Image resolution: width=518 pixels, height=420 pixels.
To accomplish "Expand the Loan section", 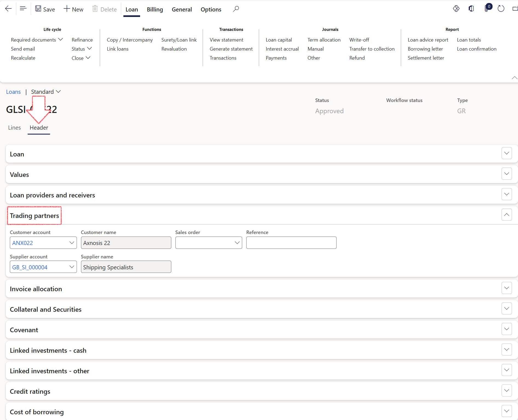I will [x=507, y=153].
